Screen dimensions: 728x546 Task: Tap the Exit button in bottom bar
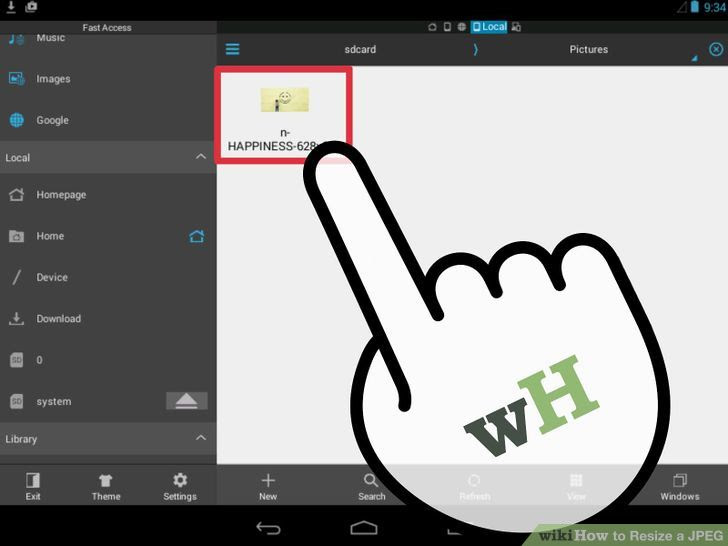tap(33, 487)
